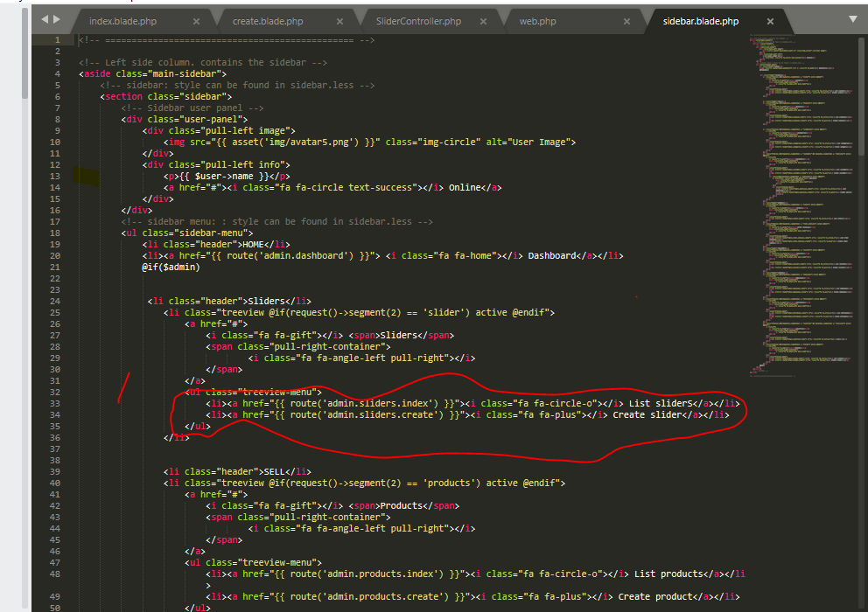Open the tab overflow dropdown triangle
This screenshot has width=868, height=612.
click(x=852, y=17)
